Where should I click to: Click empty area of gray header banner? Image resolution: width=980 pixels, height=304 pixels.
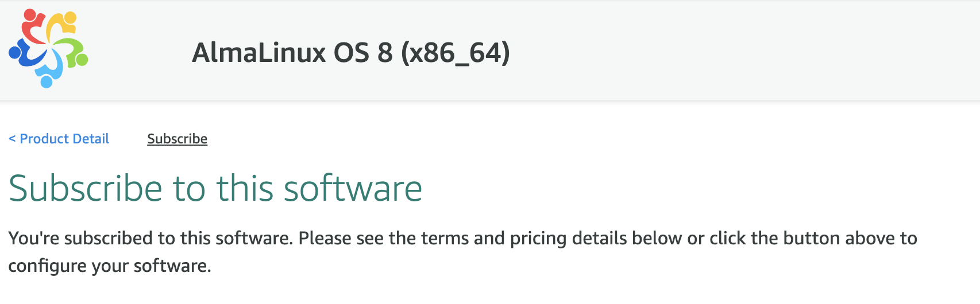[747, 52]
